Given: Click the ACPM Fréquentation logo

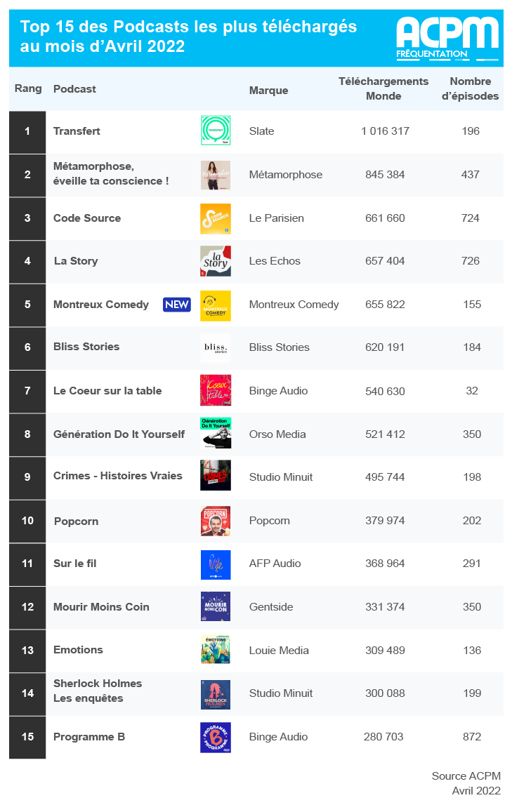Looking at the screenshot, I should pyautogui.click(x=448, y=39).
